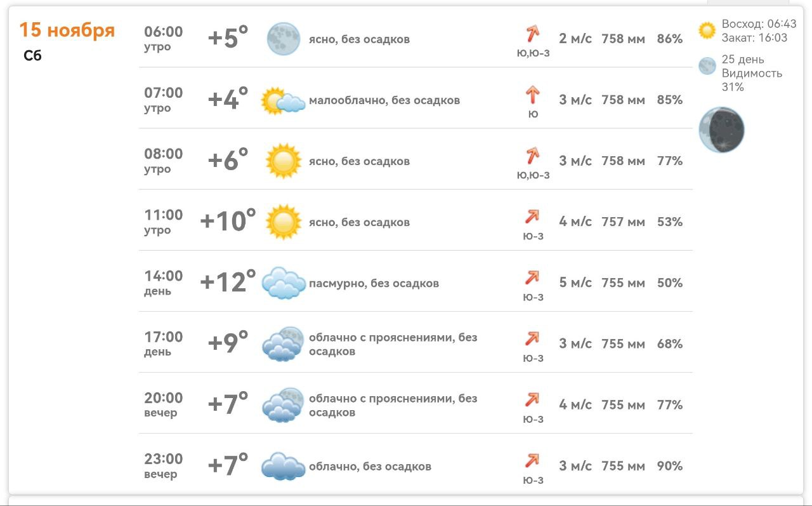The image size is (812, 506).
Task: Click the small moon phase icon near 25 день
Action: 707,65
